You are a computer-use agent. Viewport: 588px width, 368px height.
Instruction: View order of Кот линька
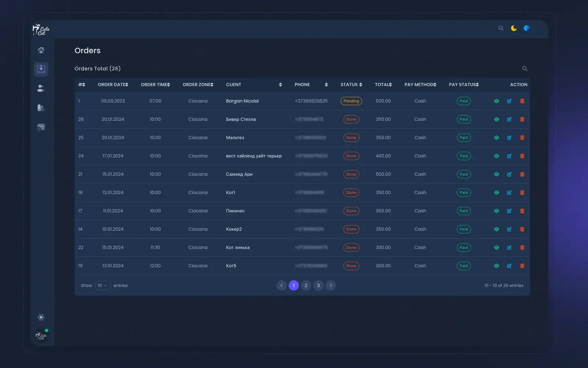point(496,247)
